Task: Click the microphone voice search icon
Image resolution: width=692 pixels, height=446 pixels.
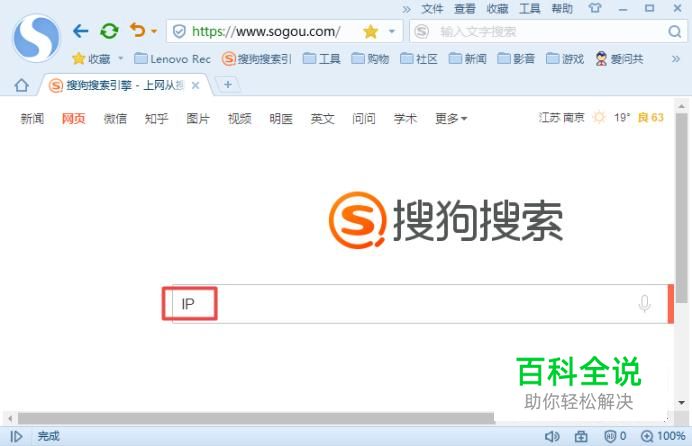Action: (x=644, y=303)
